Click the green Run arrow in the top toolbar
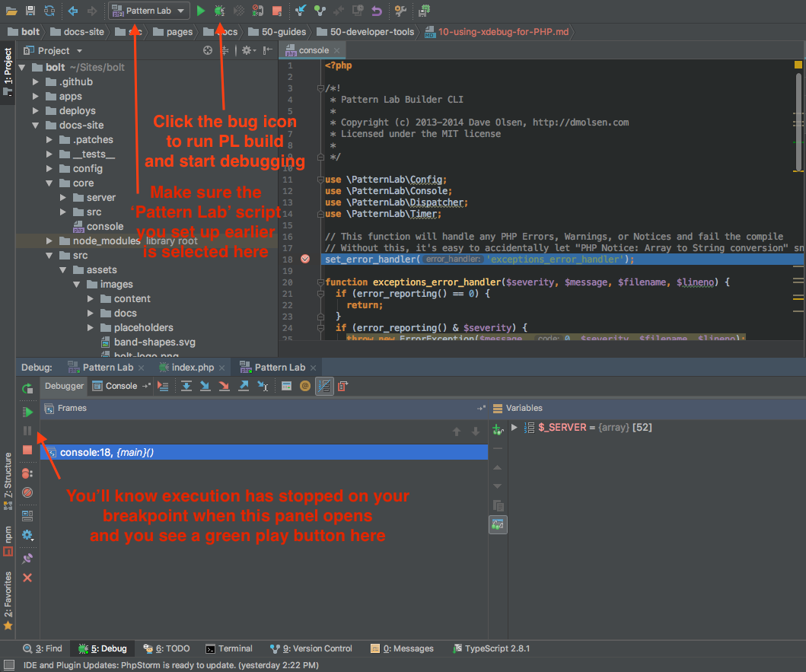The image size is (806, 672). pos(201,11)
